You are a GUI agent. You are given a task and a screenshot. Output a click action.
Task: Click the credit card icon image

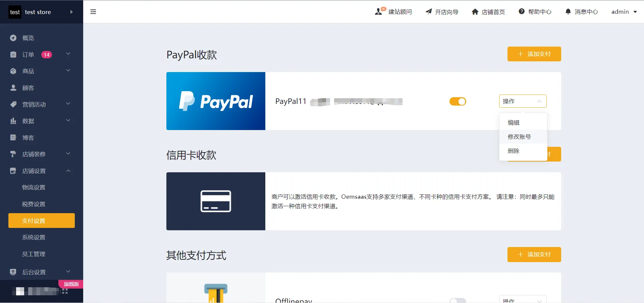tap(216, 201)
